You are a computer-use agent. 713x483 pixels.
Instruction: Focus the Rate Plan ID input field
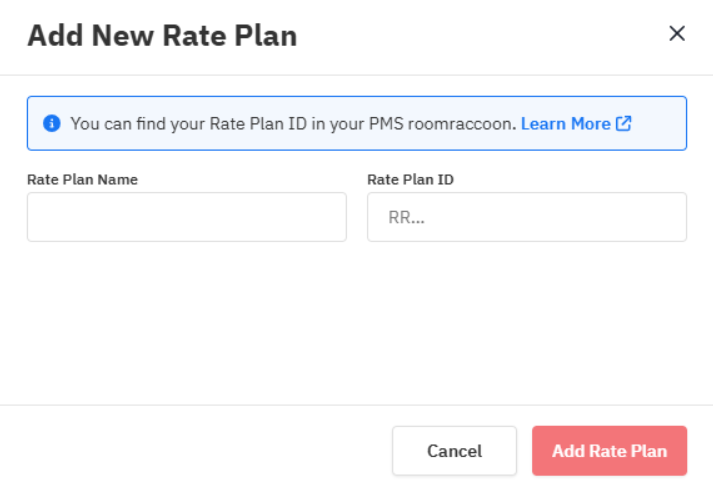pos(526,217)
